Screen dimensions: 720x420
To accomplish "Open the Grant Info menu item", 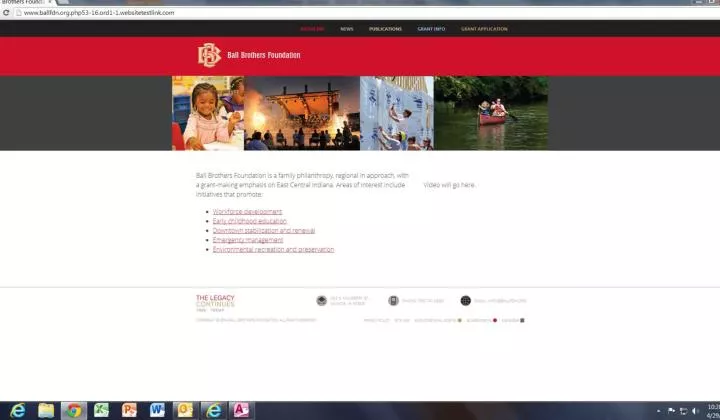I will (431, 29).
